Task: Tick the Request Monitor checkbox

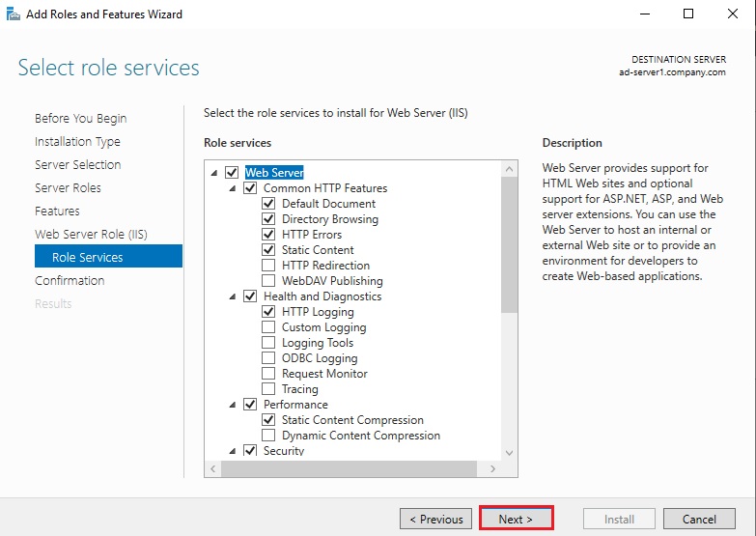Action: pyautogui.click(x=268, y=374)
